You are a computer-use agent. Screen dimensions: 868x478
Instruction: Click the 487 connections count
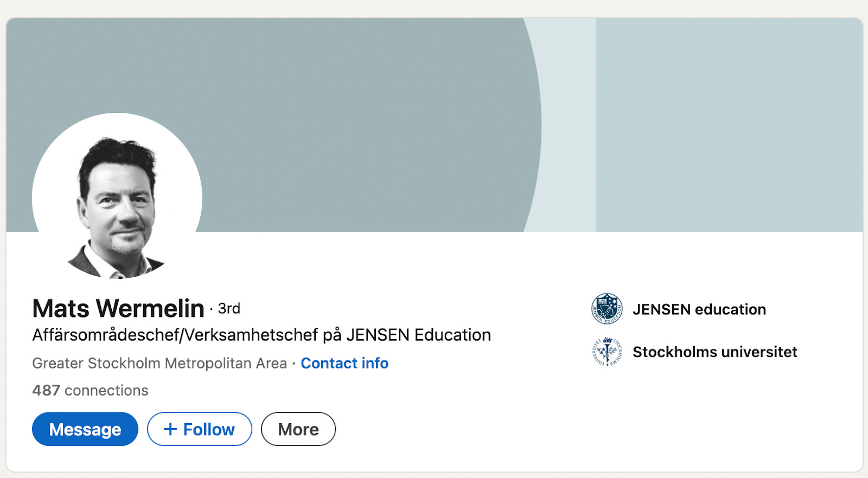(x=90, y=390)
